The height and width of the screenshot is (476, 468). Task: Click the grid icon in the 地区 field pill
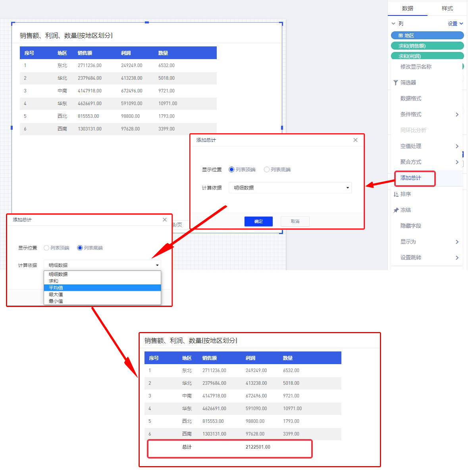tap(401, 36)
